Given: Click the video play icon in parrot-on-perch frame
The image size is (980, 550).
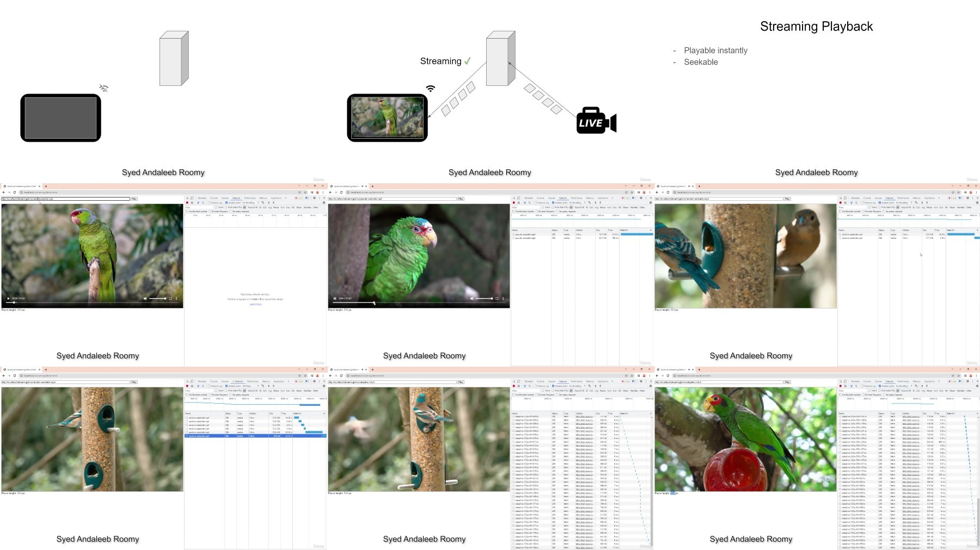Looking at the screenshot, I should (x=8, y=298).
